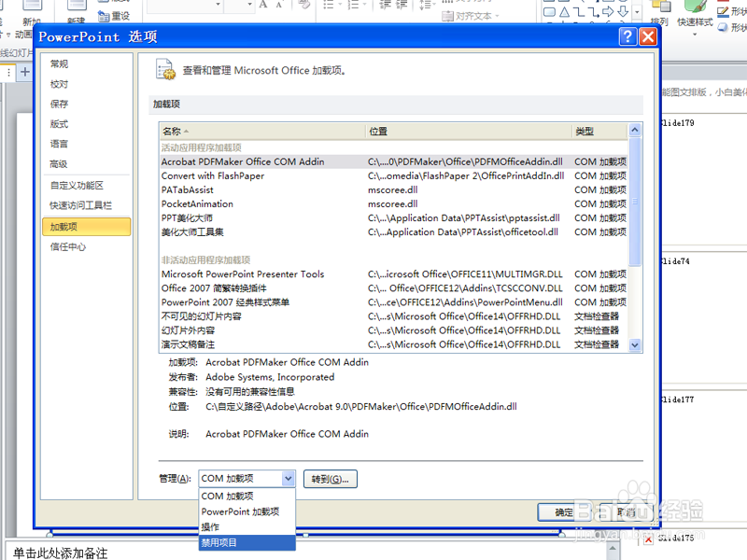The height and width of the screenshot is (560, 747).
Task: Click the 转到(G)... button
Action: pyautogui.click(x=331, y=479)
